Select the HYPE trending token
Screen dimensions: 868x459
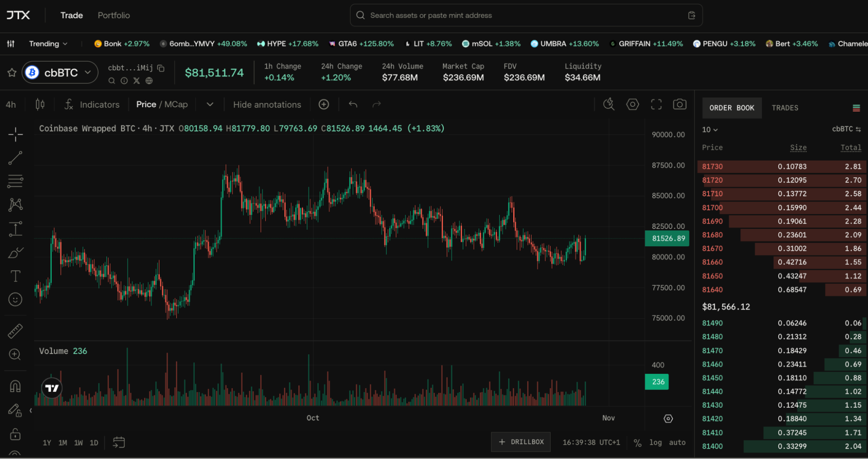287,43
